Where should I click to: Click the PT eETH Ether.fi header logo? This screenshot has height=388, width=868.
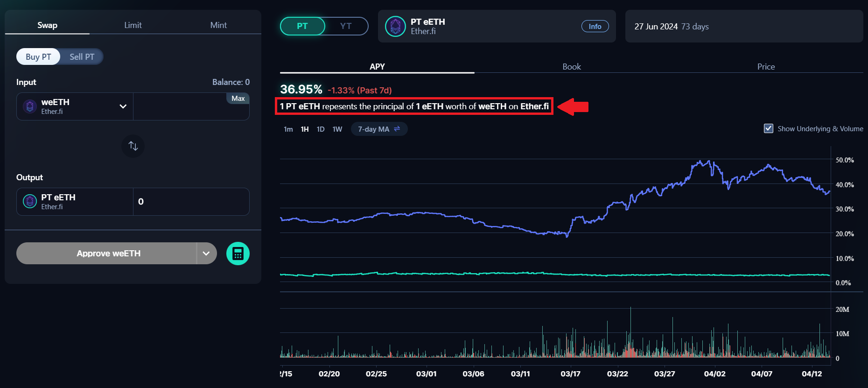[395, 26]
